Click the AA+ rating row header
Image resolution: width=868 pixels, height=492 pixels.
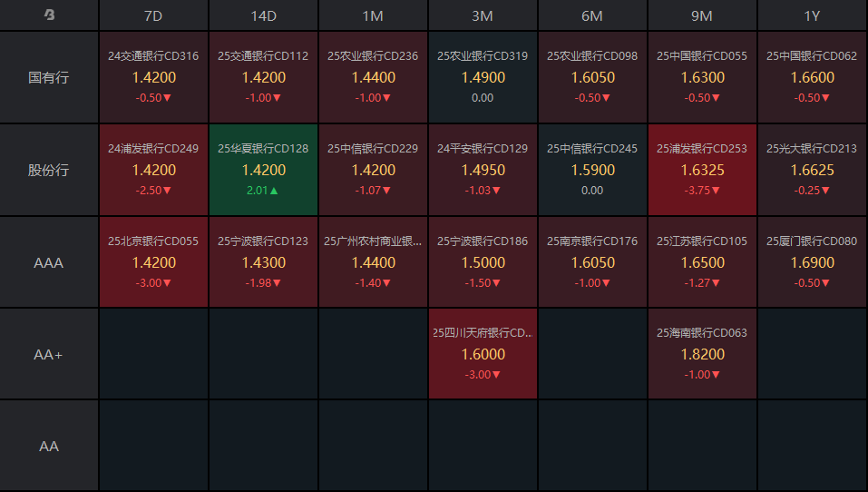point(49,354)
